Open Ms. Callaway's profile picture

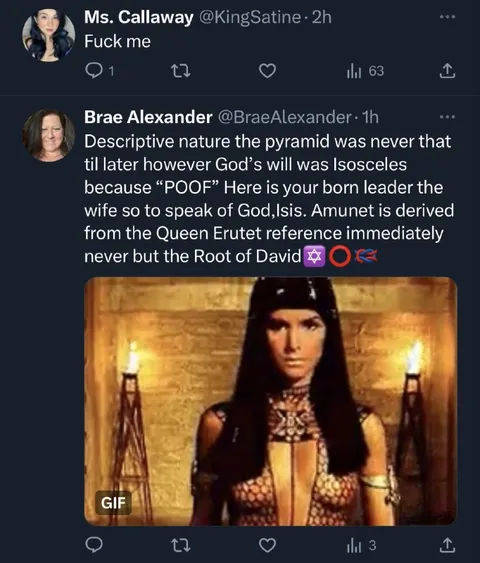tap(49, 35)
